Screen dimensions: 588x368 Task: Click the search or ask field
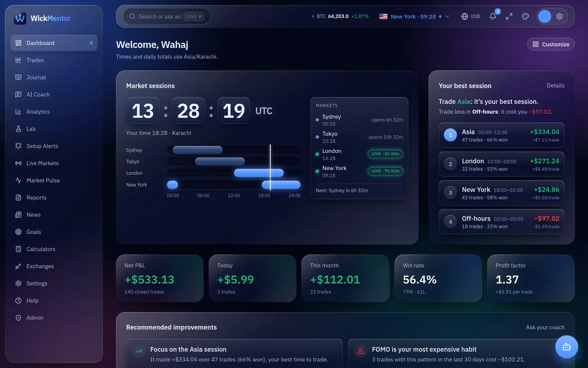(166, 17)
